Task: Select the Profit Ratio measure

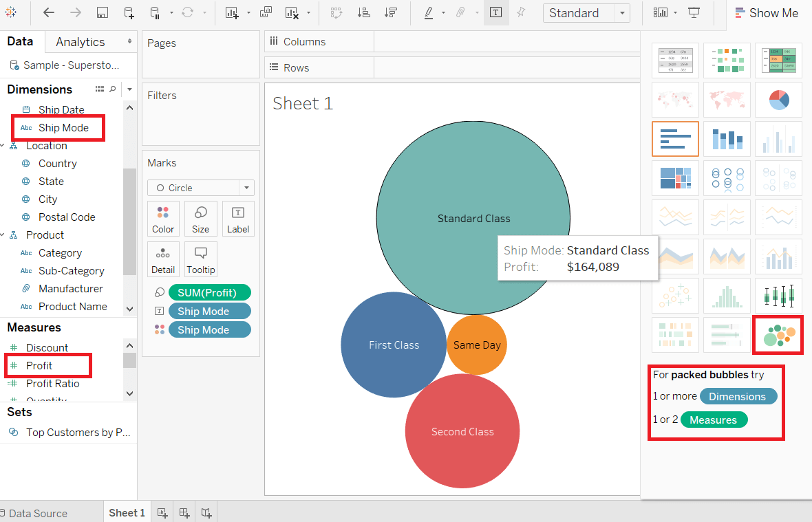Action: click(x=53, y=383)
